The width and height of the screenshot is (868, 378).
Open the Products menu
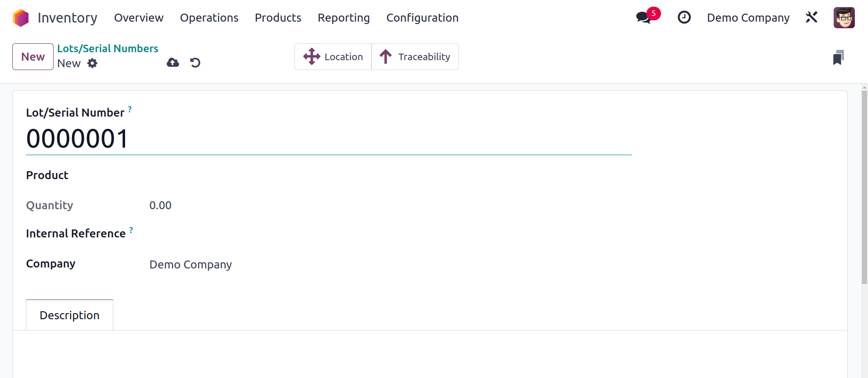click(x=278, y=18)
